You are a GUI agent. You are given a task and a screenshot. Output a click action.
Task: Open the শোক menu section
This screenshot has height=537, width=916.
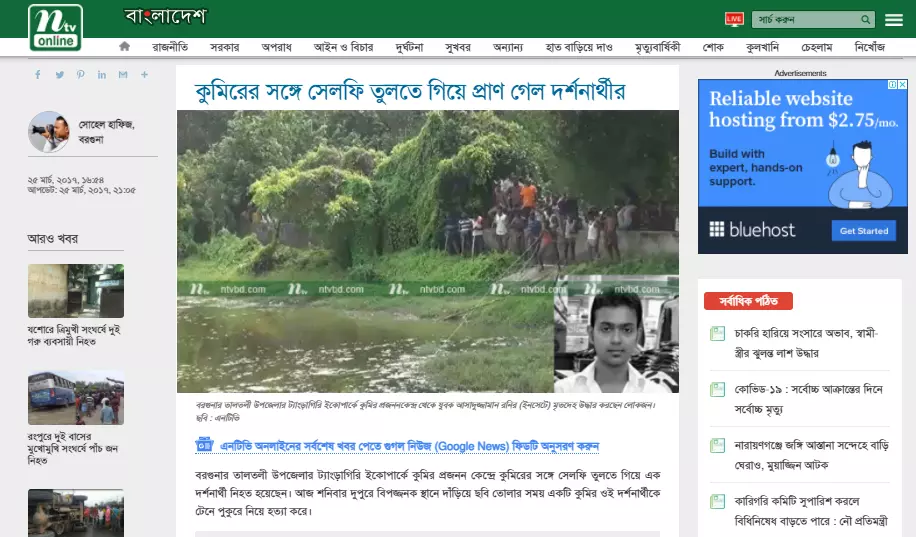coord(713,47)
